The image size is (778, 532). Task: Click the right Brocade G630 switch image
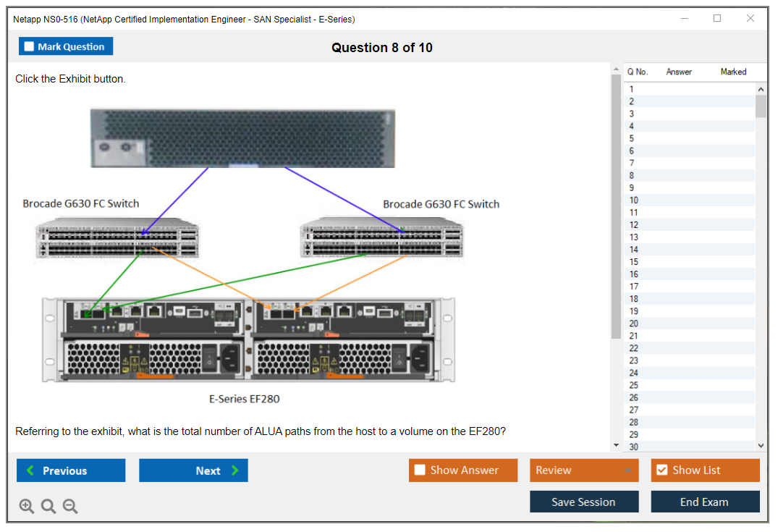coord(381,239)
